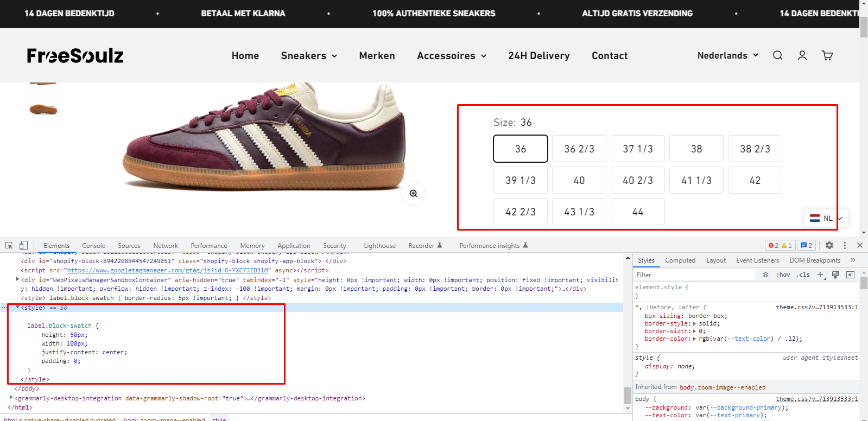This screenshot has width=868, height=421.
Task: Open the account user icon
Action: [802, 55]
